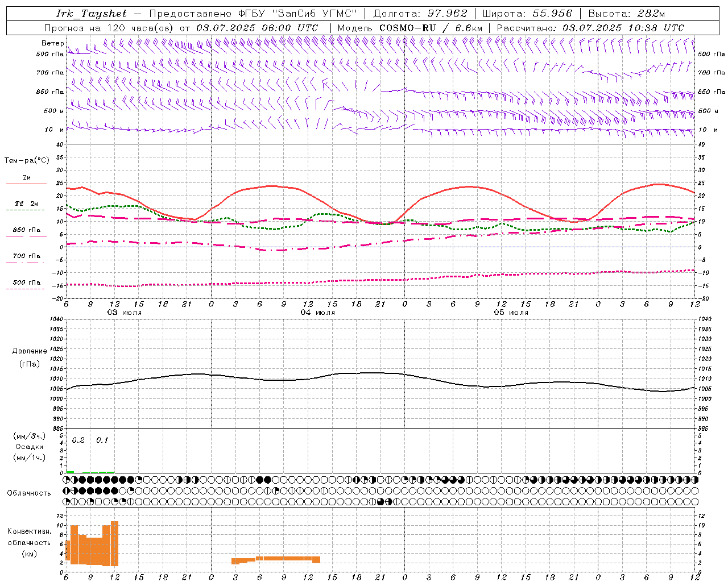Click the (мм/1ч.) precipitation unit label
The image size is (728, 582).
(x=30, y=458)
